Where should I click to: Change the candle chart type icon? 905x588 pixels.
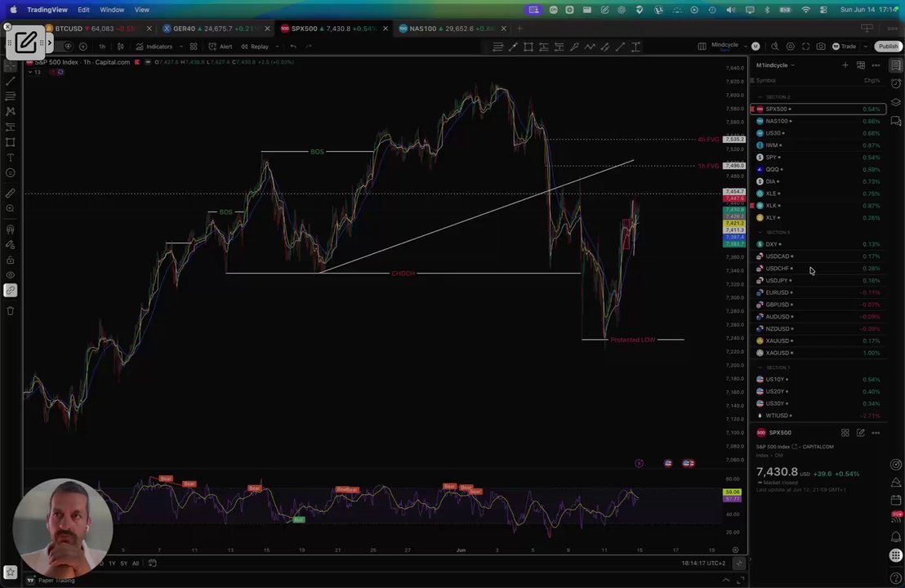point(121,47)
